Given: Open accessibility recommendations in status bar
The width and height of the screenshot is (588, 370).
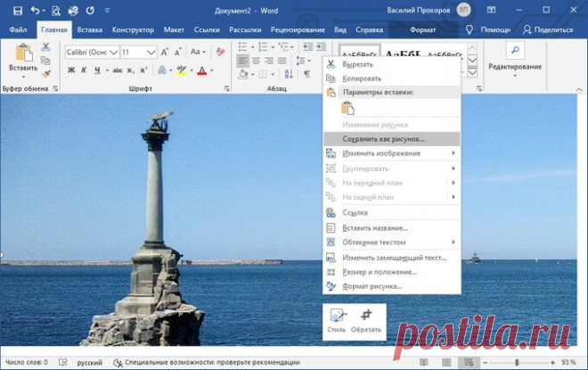Looking at the screenshot, I should (x=207, y=362).
